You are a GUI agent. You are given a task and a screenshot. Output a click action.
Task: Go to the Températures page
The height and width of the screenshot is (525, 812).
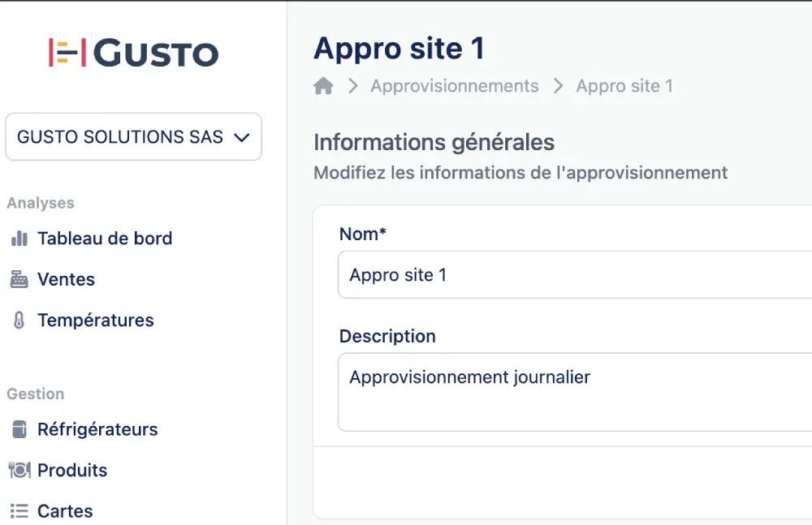pos(95,320)
